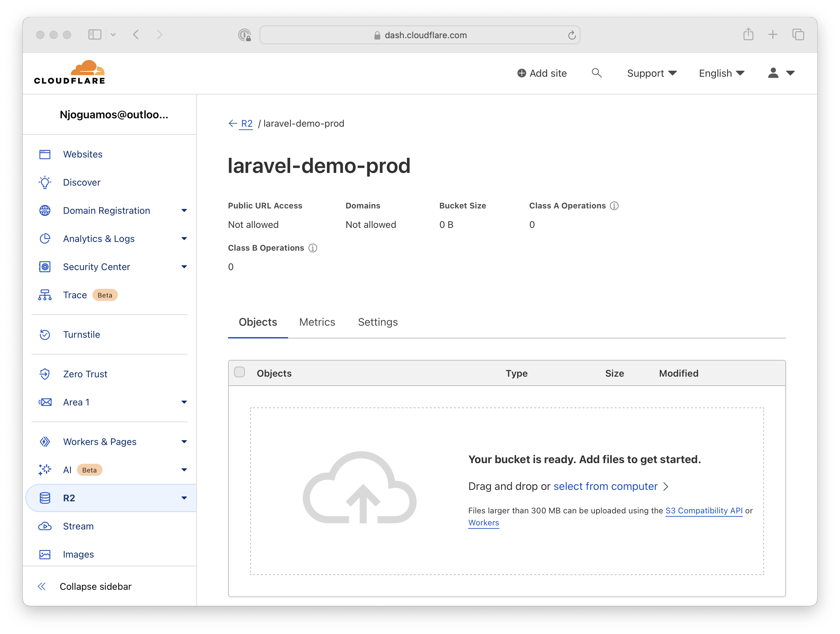Switch to the Objects tab
Screen dimensions: 840x634
[x=258, y=322]
